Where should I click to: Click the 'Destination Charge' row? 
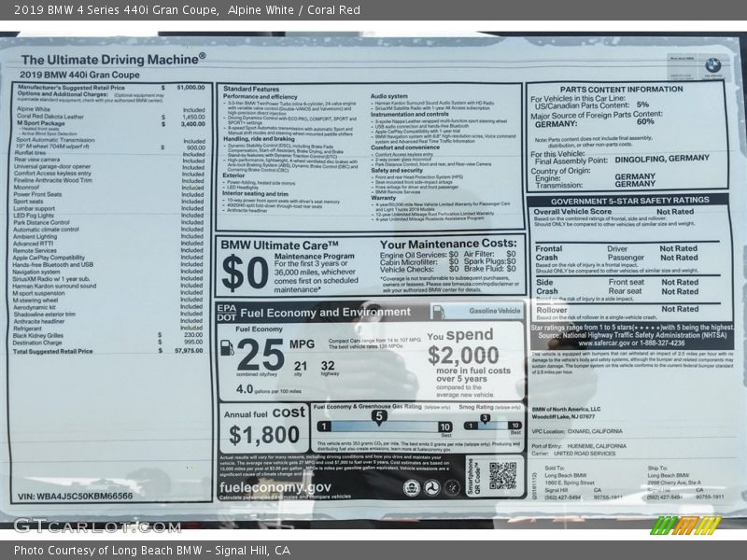point(107,343)
